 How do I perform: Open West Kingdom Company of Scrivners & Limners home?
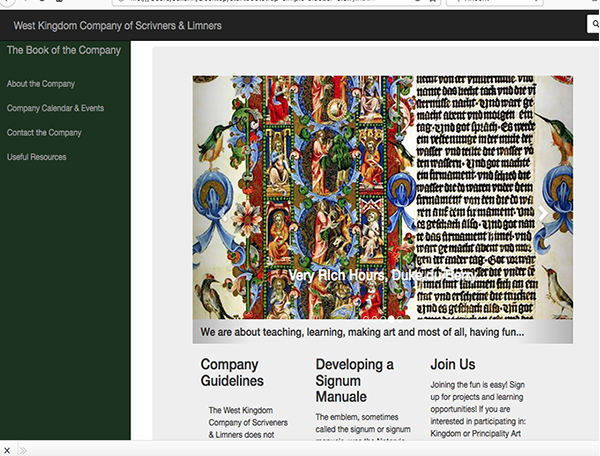(x=117, y=26)
